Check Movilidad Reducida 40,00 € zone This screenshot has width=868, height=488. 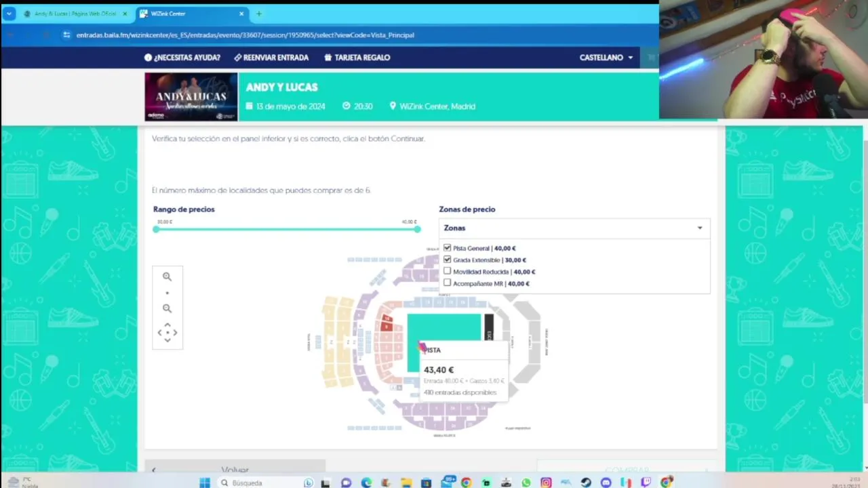click(x=447, y=271)
